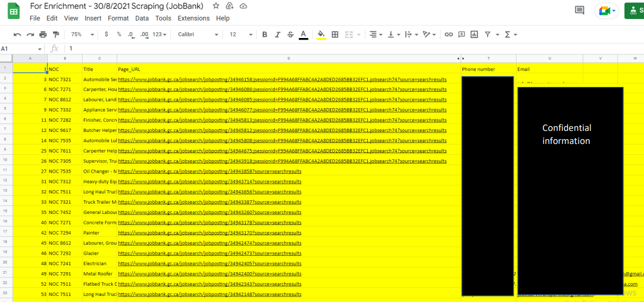This screenshot has height=302, width=644.
Task: Open vertical align options
Action: click(393, 35)
